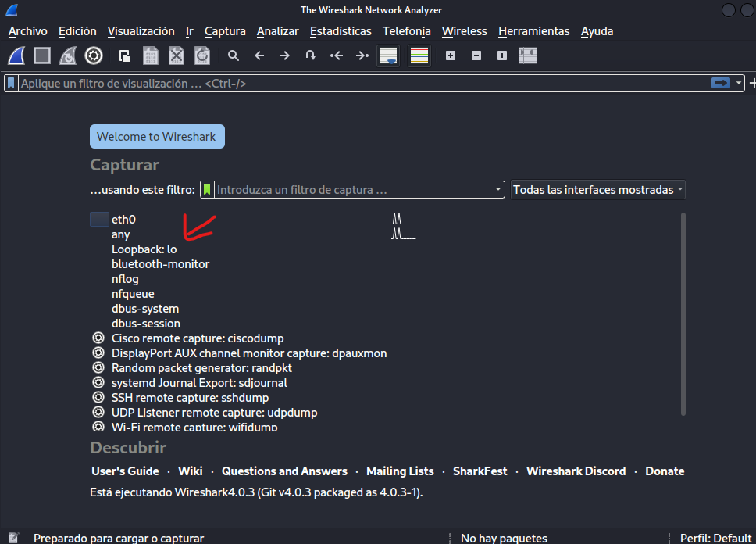Open the Wireless menu
Image resolution: width=756 pixels, height=544 pixels.
click(x=465, y=31)
